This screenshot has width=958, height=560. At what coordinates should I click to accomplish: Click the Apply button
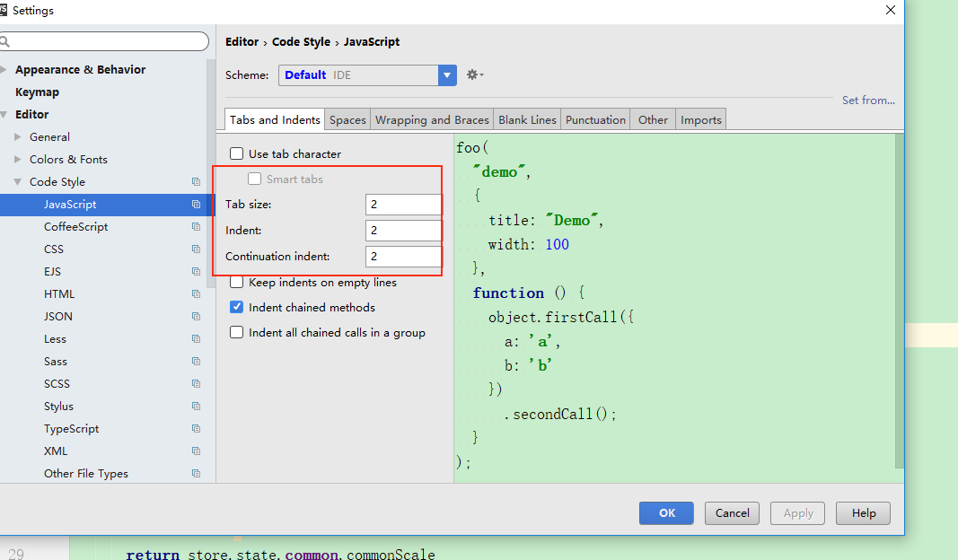point(797,513)
